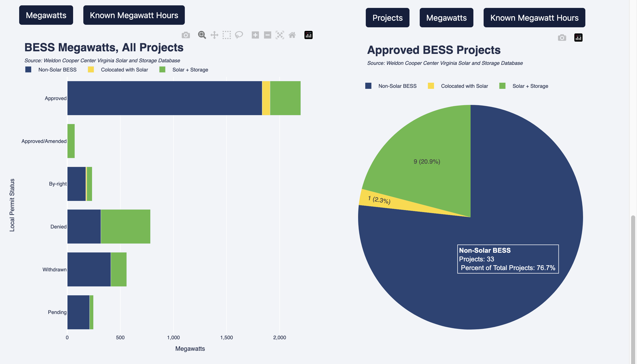
Task: Activate the Box Select tool
Action: click(x=226, y=35)
